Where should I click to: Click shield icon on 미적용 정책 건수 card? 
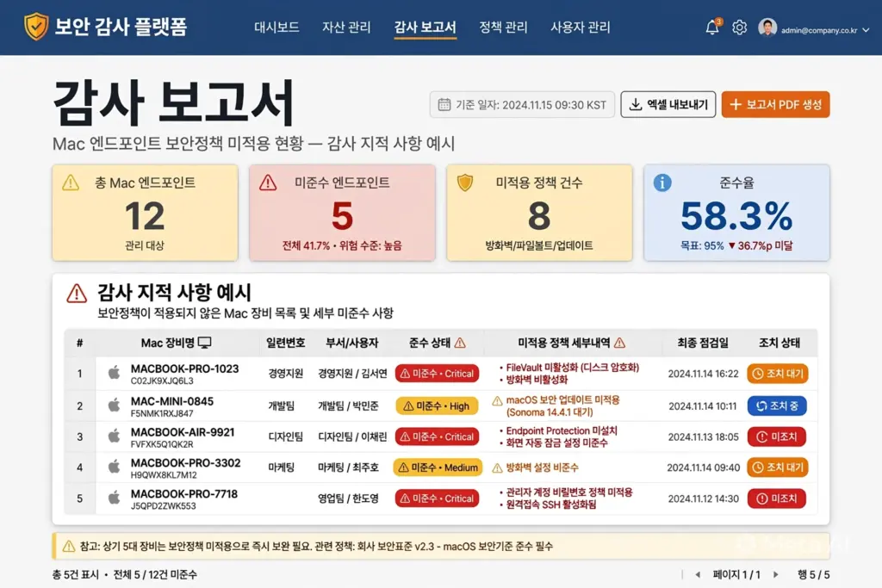465,183
